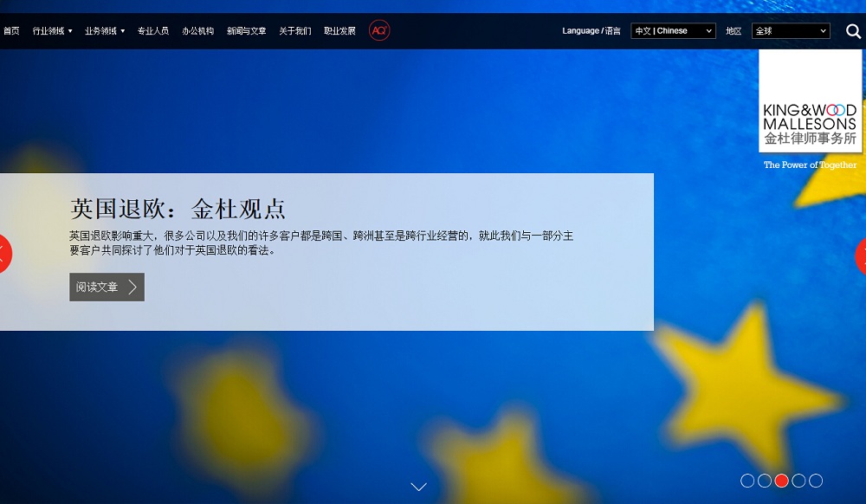Open the 专业人员 menu item

pos(153,31)
